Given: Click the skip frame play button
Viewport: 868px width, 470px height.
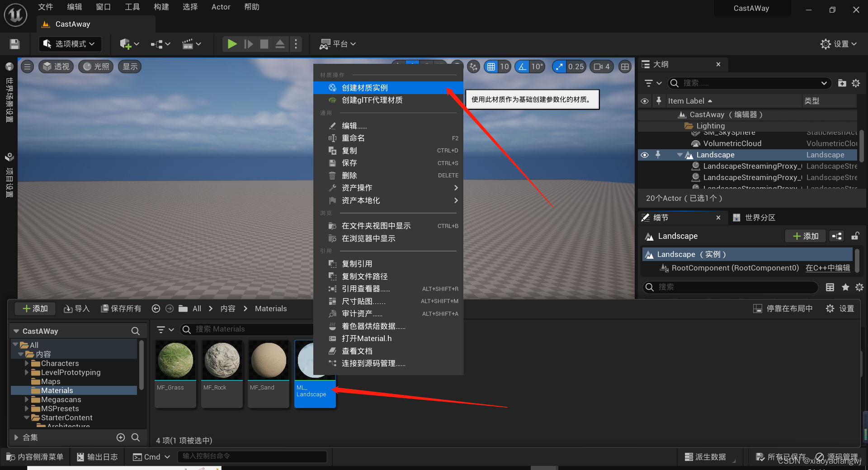Looking at the screenshot, I should [248, 44].
